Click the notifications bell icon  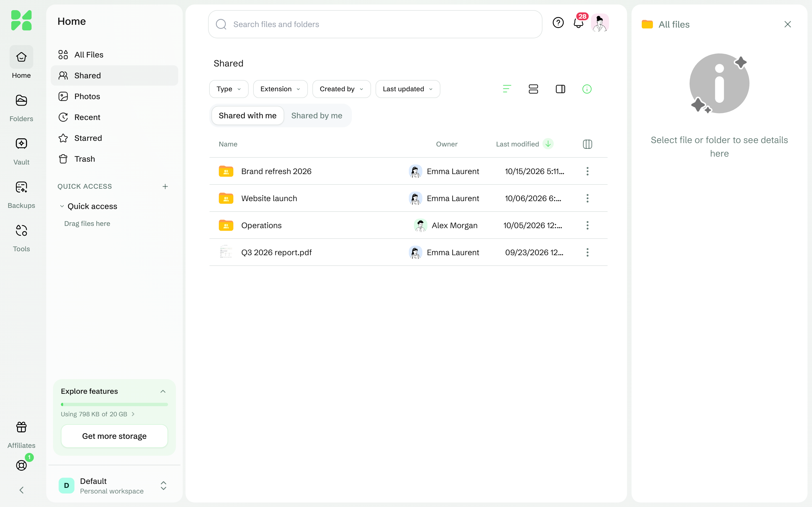[x=579, y=23]
